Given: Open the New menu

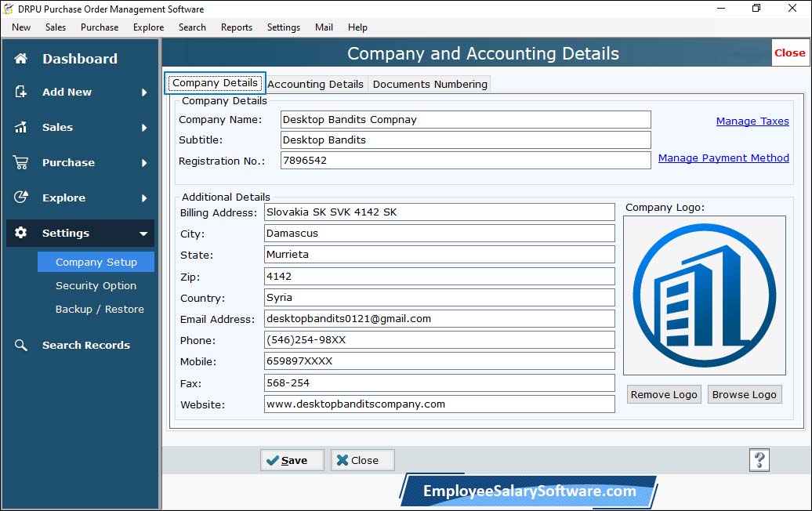Looking at the screenshot, I should [21, 27].
